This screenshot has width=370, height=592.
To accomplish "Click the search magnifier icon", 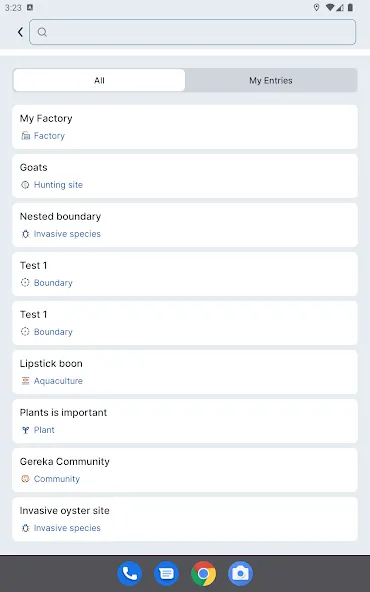I will point(42,32).
